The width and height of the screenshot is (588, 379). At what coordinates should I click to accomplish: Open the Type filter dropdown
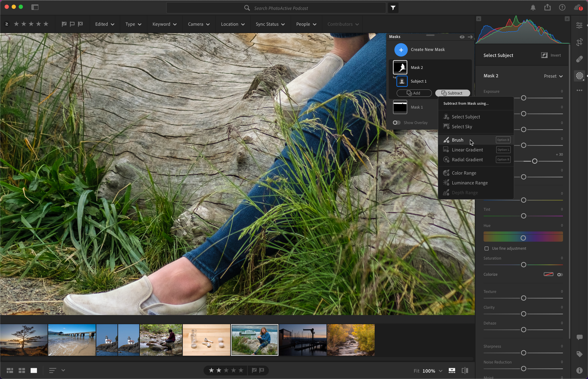(133, 24)
